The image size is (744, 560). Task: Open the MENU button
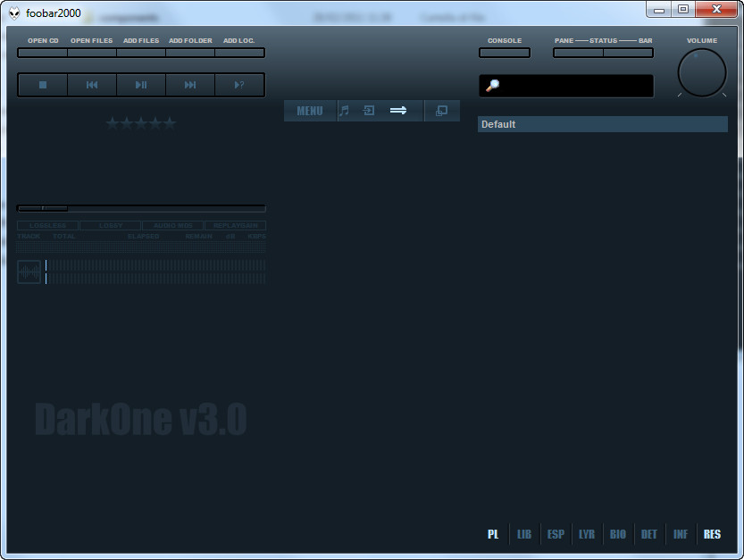tap(310, 111)
